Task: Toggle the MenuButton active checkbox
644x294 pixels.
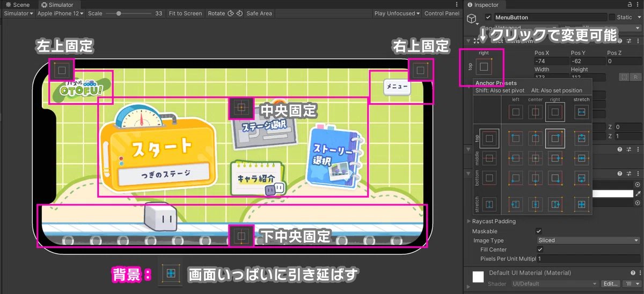Action: coord(488,18)
